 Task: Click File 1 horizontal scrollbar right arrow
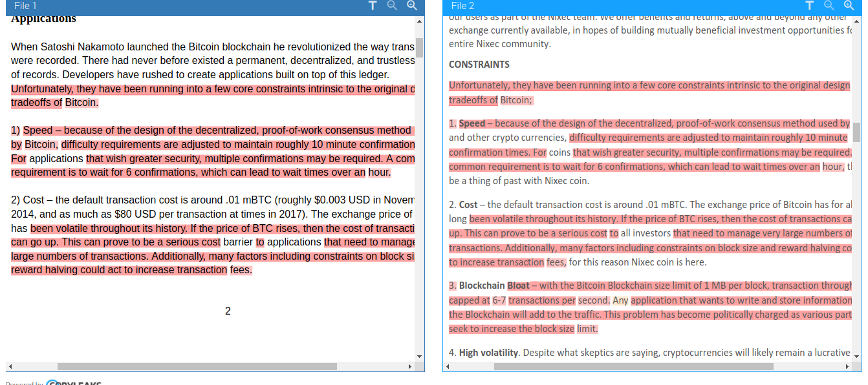(x=410, y=366)
